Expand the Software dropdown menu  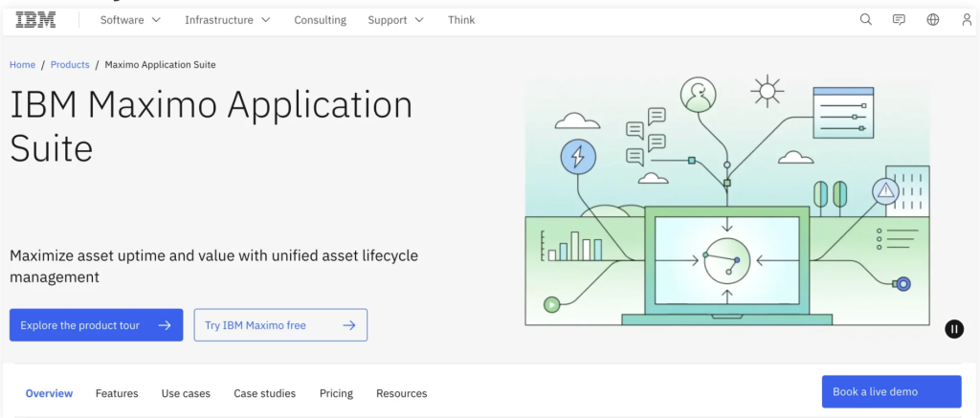(130, 20)
